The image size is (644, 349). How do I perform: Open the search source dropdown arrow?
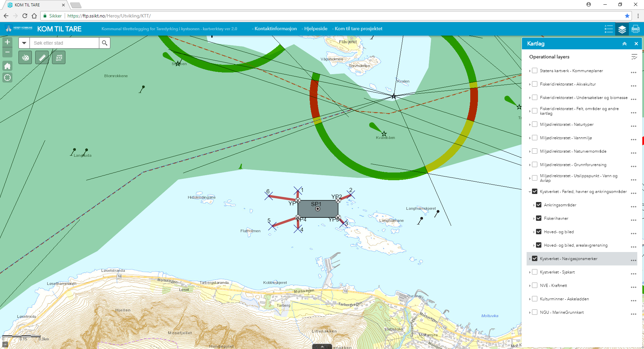24,43
